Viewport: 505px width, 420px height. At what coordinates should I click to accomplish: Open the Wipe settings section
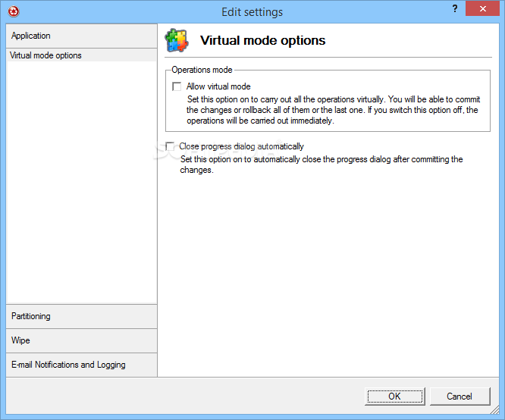click(x=81, y=340)
